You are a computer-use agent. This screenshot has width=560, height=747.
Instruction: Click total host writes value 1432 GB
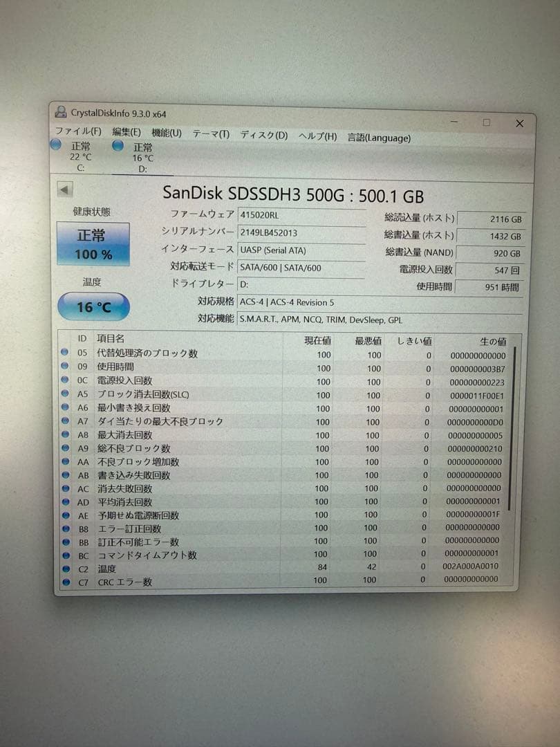point(491,237)
